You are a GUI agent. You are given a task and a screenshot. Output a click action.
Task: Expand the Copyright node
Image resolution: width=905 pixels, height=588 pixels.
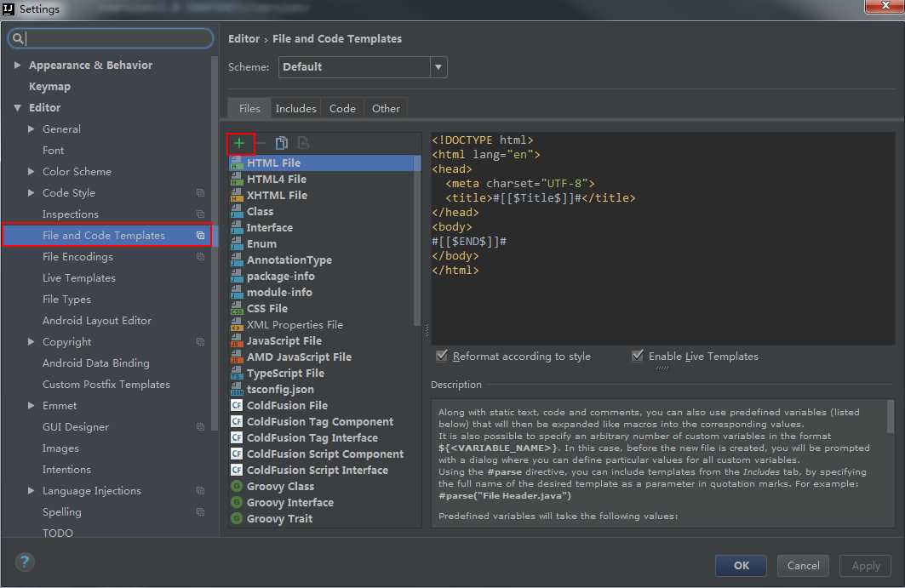[32, 341]
